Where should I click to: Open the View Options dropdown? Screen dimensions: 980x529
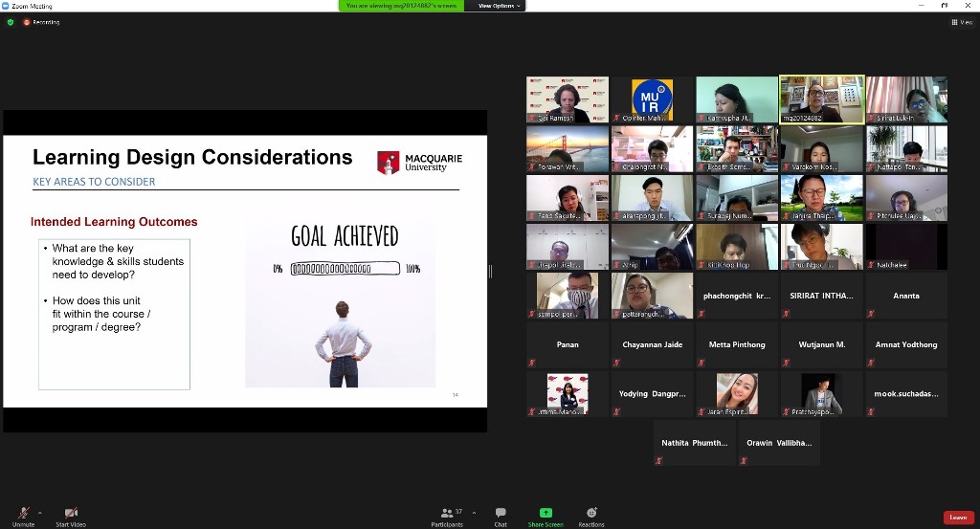click(x=500, y=6)
